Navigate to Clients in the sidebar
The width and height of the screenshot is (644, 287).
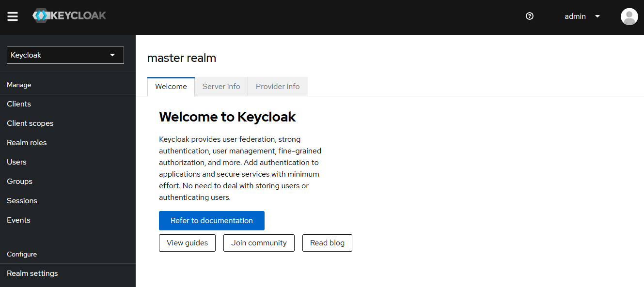[19, 104]
